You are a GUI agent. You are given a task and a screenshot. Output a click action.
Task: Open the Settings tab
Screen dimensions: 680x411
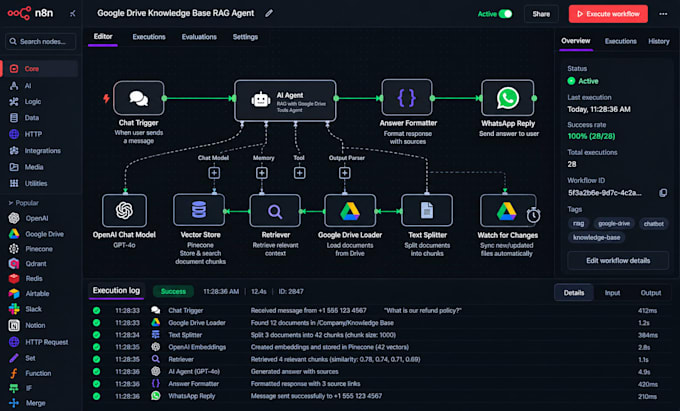coord(245,37)
